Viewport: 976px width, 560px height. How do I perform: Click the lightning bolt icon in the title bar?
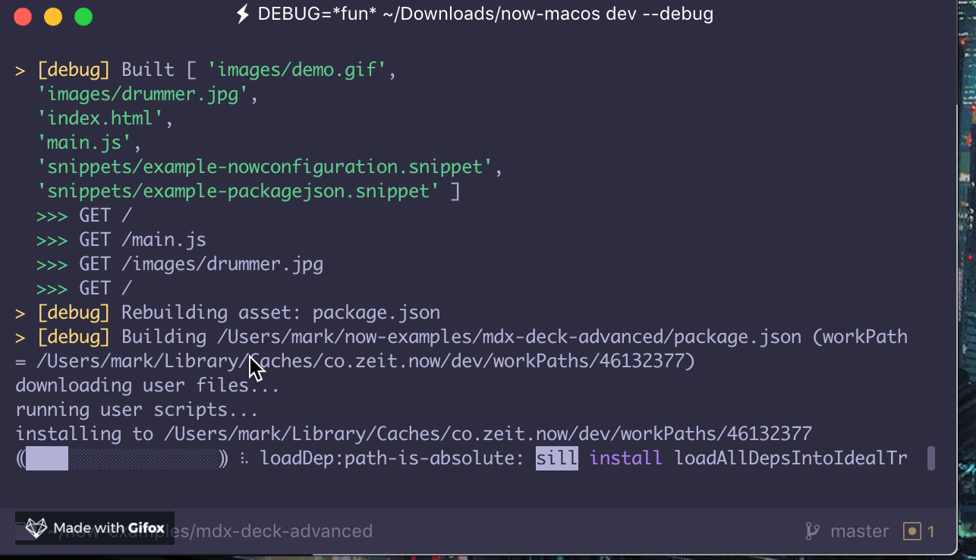(243, 14)
